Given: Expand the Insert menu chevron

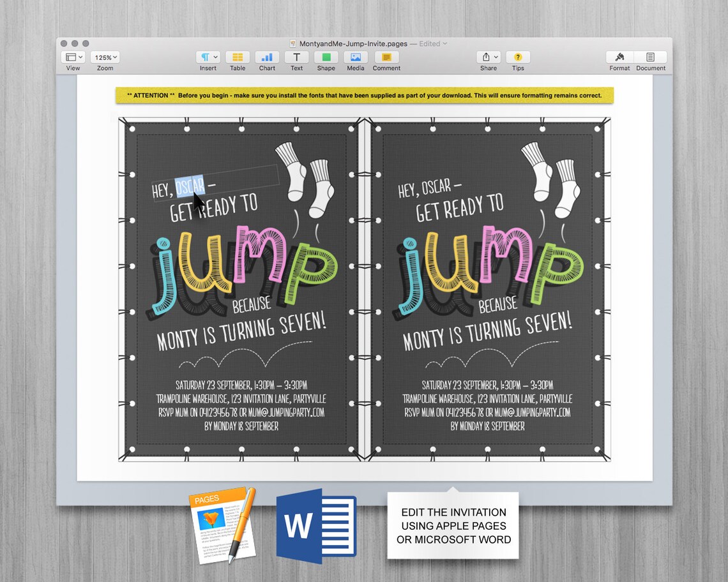Looking at the screenshot, I should pos(215,57).
